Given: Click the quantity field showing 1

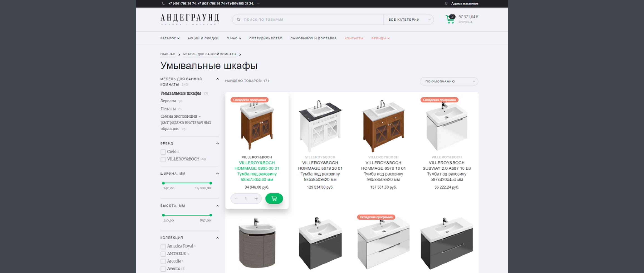Looking at the screenshot, I should 246,199.
